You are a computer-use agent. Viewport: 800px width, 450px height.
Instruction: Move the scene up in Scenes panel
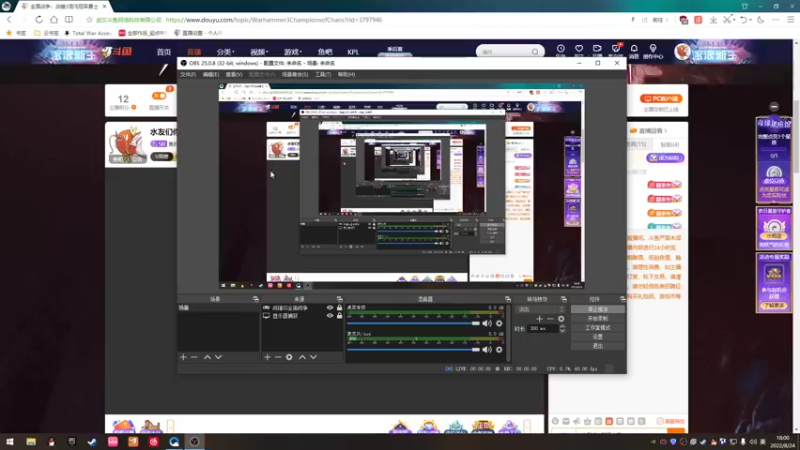pos(207,357)
